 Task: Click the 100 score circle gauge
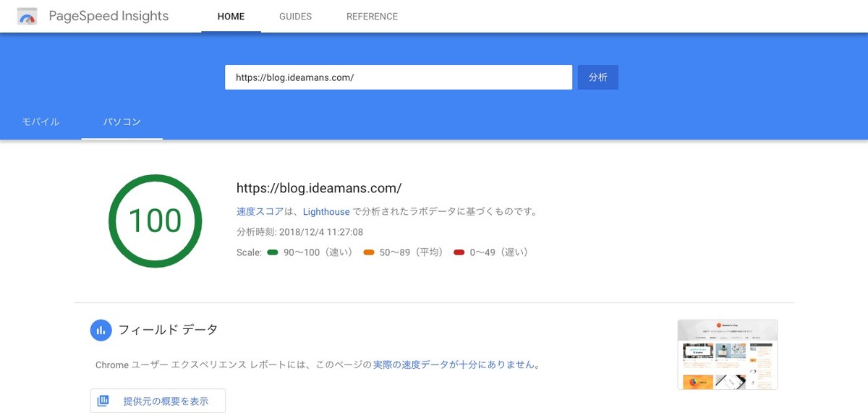pos(155,221)
